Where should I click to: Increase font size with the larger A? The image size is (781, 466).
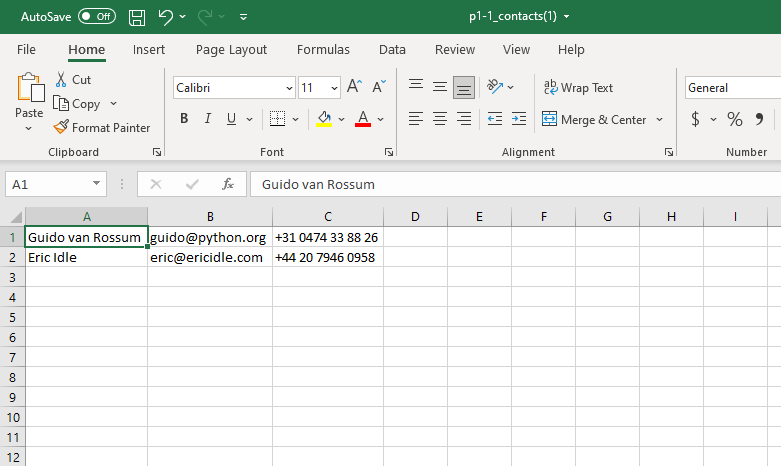point(354,87)
